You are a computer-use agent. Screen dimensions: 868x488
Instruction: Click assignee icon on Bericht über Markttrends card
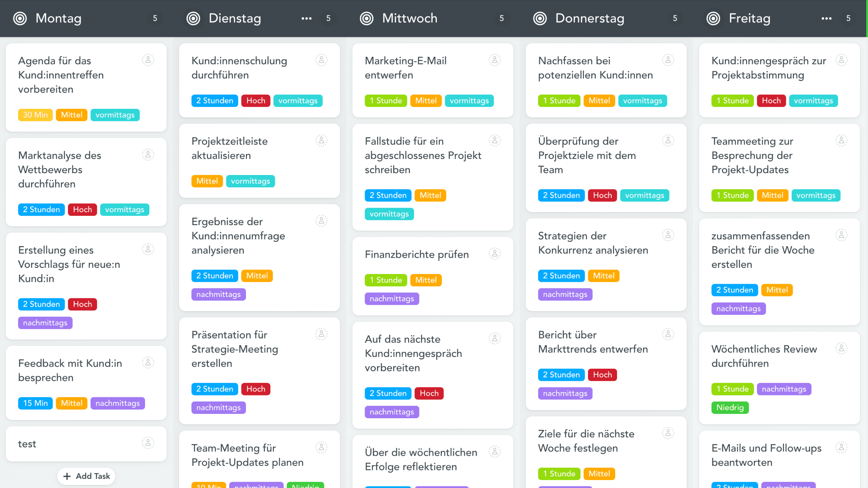[x=668, y=334]
